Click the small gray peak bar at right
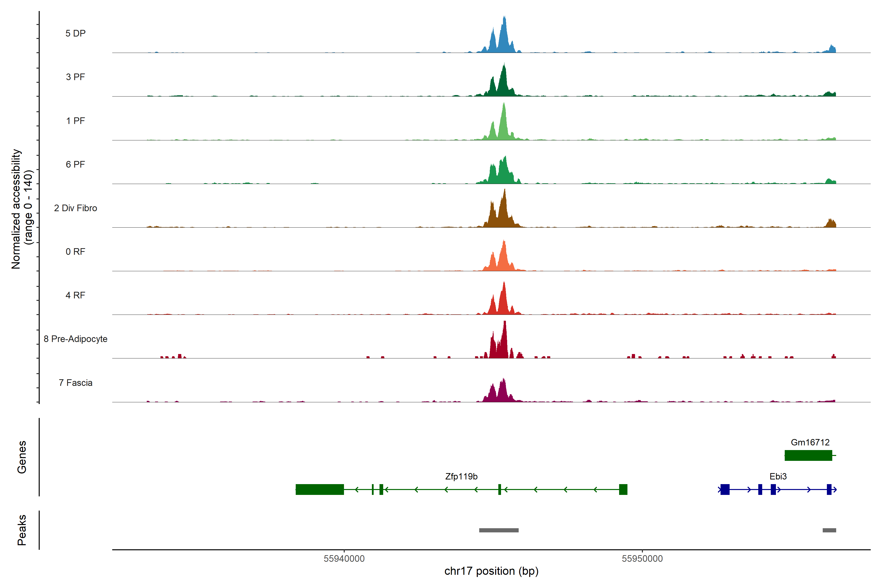Screen dimensions: 882x588 coord(829,530)
